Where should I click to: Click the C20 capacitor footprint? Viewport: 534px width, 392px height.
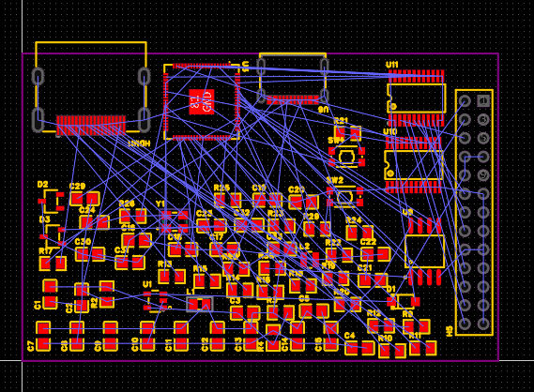[x=303, y=202]
